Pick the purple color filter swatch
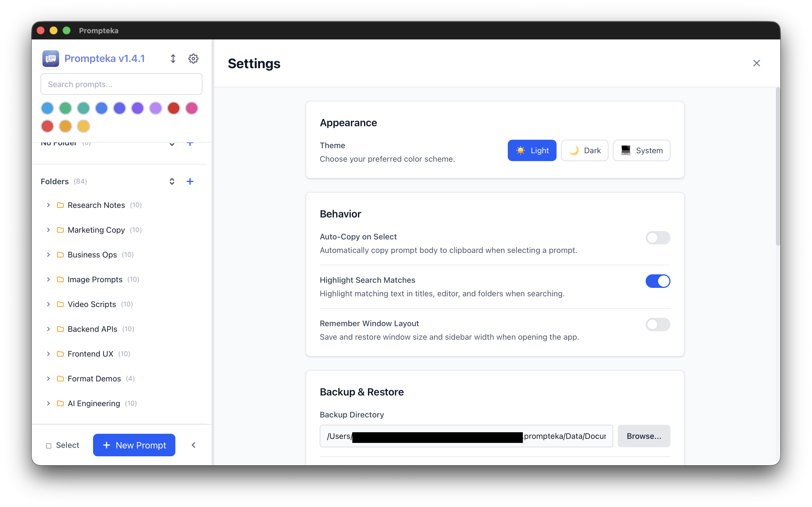Screen dimensions: 812x507 pos(137,108)
